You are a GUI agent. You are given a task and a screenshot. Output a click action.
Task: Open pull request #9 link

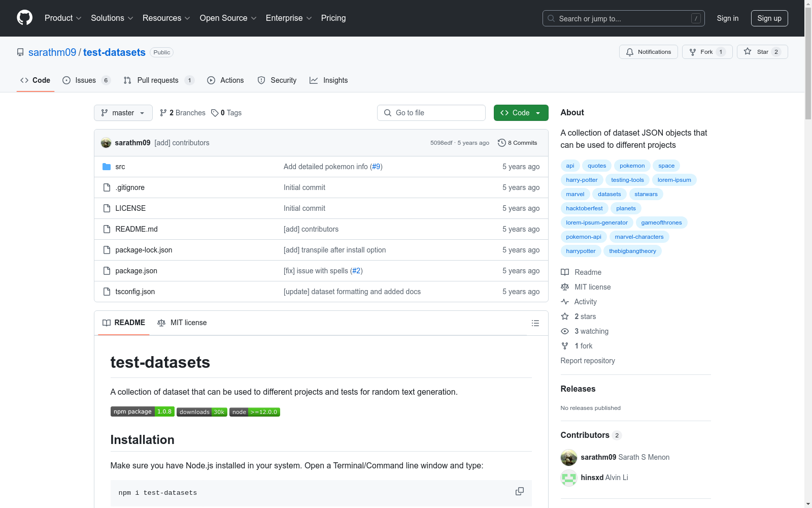coord(376,167)
